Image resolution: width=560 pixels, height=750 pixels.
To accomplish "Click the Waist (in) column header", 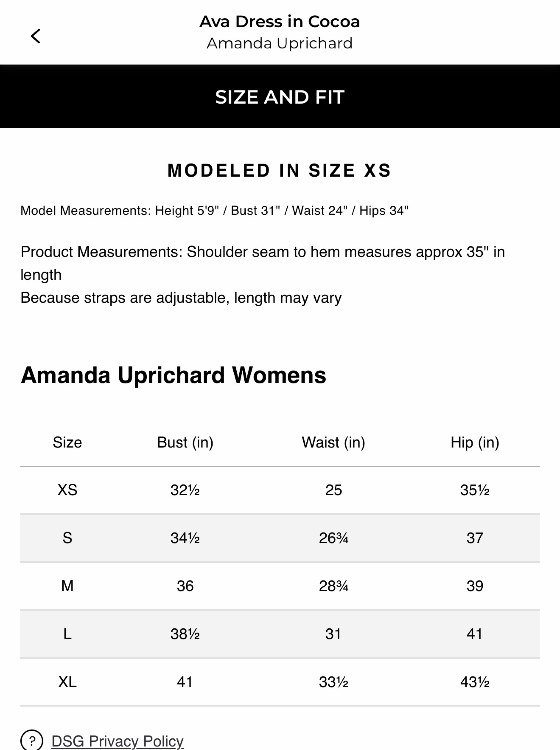I will [333, 442].
